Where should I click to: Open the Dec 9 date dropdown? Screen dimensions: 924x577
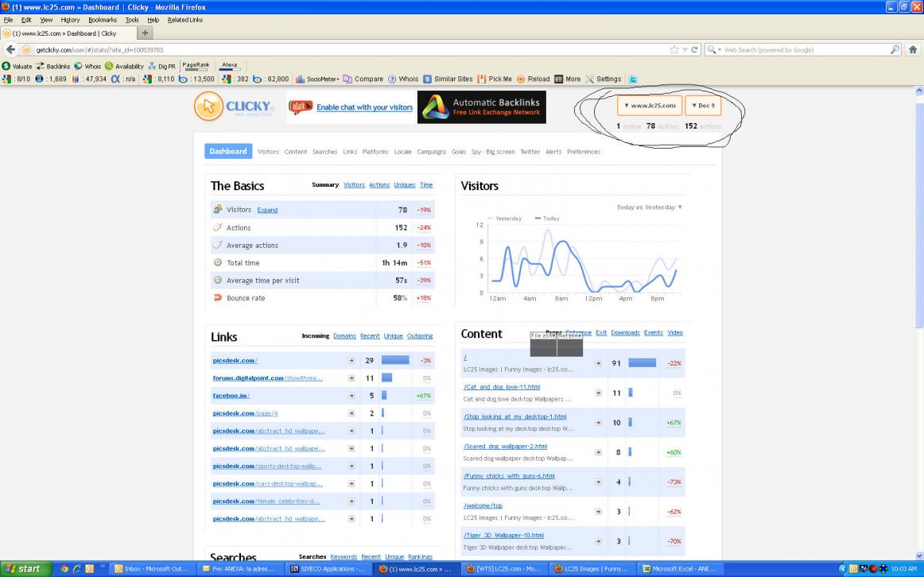click(703, 106)
